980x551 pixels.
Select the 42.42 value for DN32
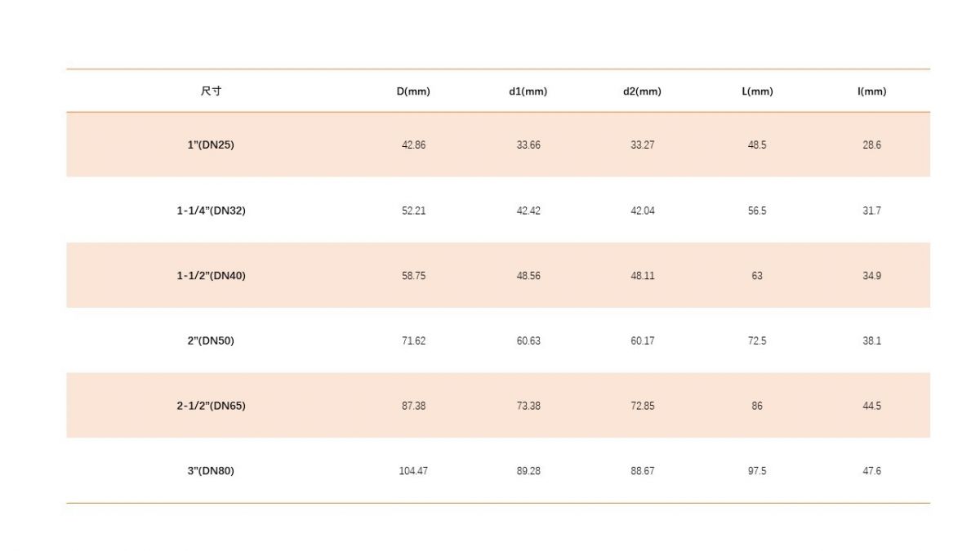(x=528, y=211)
